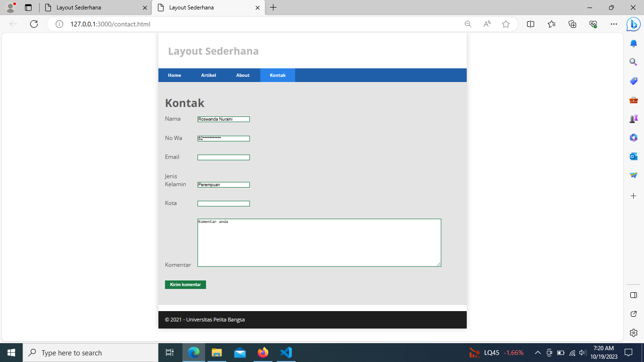
Task: Open the shopping tag sidebar icon
Action: (633, 81)
